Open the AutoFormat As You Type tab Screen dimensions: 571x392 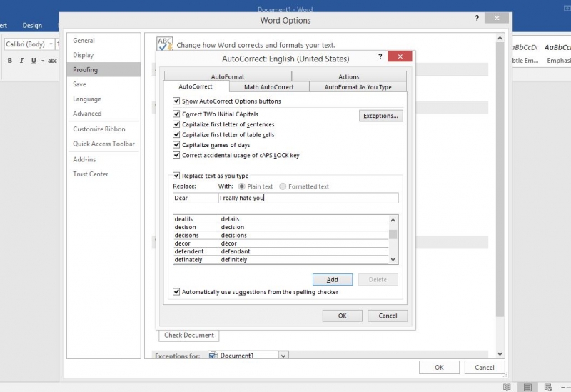pos(358,87)
